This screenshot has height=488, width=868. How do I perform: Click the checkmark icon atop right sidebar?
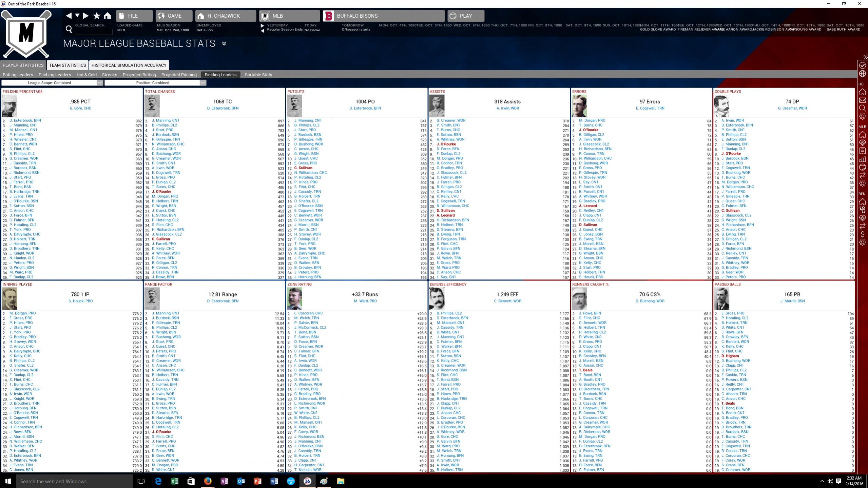[x=862, y=65]
